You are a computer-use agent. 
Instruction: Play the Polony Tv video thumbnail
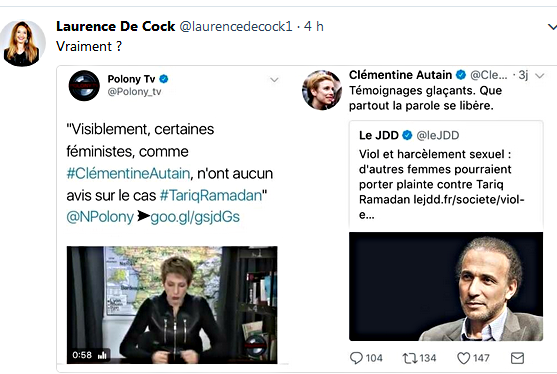pos(172,305)
